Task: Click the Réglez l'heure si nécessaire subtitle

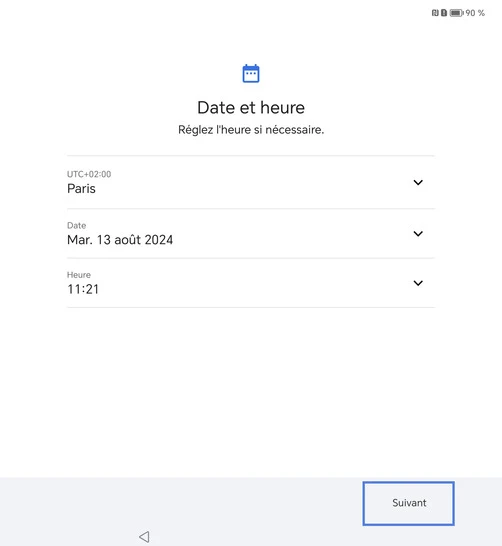Action: point(251,130)
